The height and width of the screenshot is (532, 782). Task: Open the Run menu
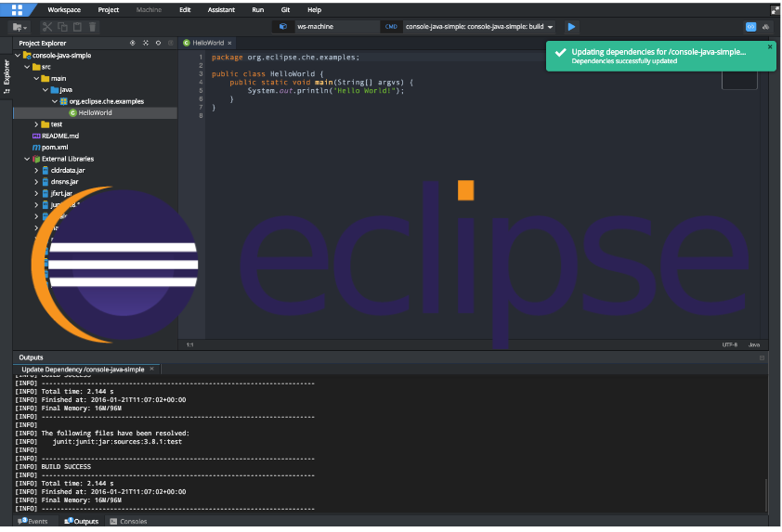[x=258, y=9]
